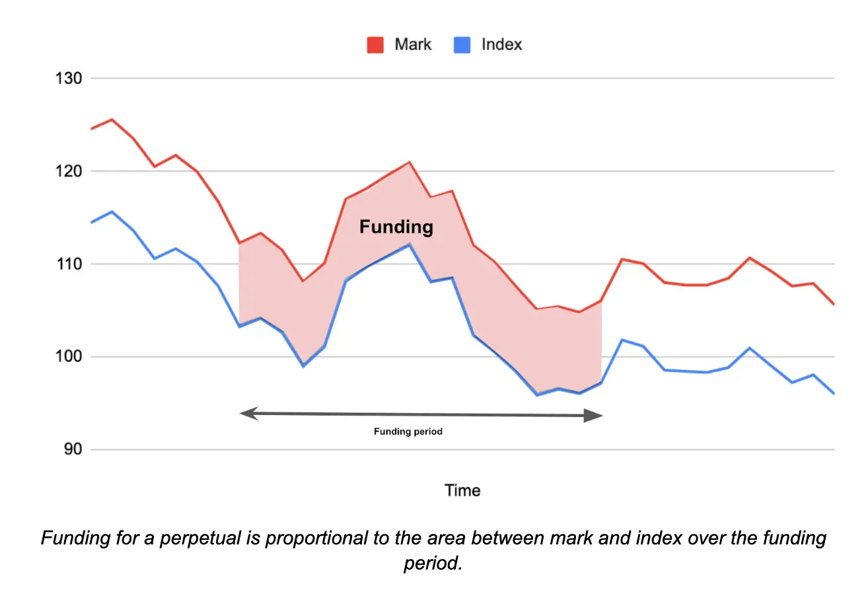The width and height of the screenshot is (868, 592).
Task: Click the 130 y-axis label
Action: pyautogui.click(x=68, y=79)
